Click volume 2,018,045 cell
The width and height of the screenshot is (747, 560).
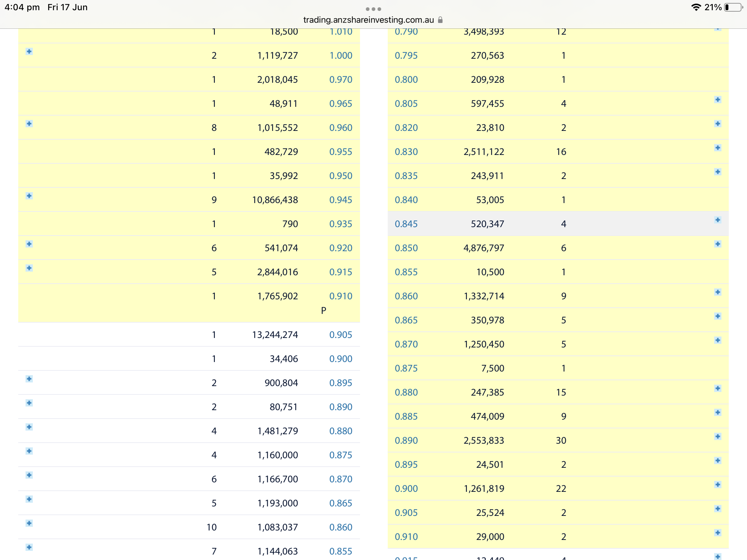pyautogui.click(x=278, y=79)
